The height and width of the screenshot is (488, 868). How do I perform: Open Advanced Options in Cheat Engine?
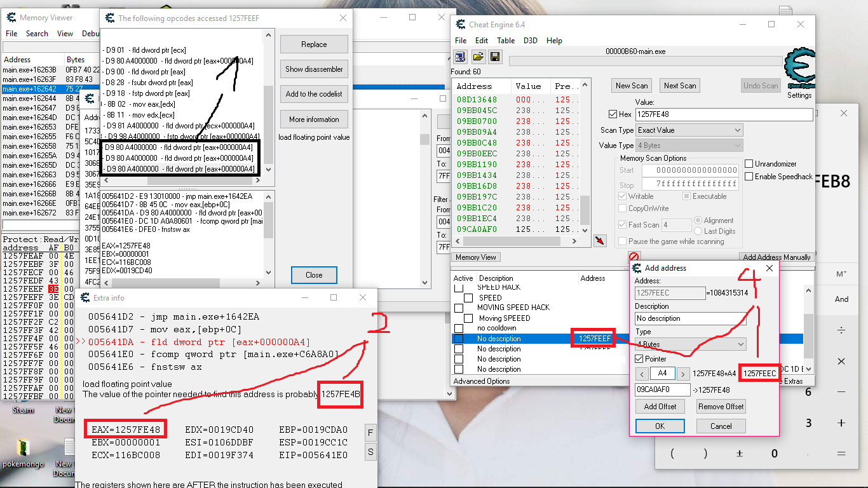(482, 381)
